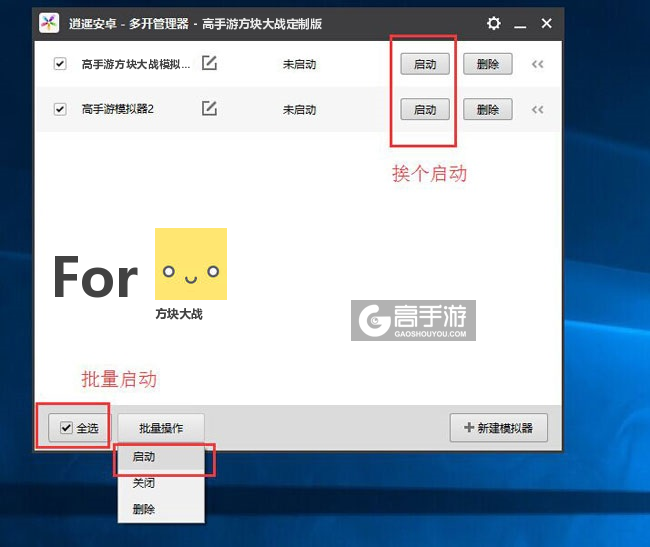The image size is (650, 547).
Task: Open settings via the gear icon
Action: (x=494, y=23)
